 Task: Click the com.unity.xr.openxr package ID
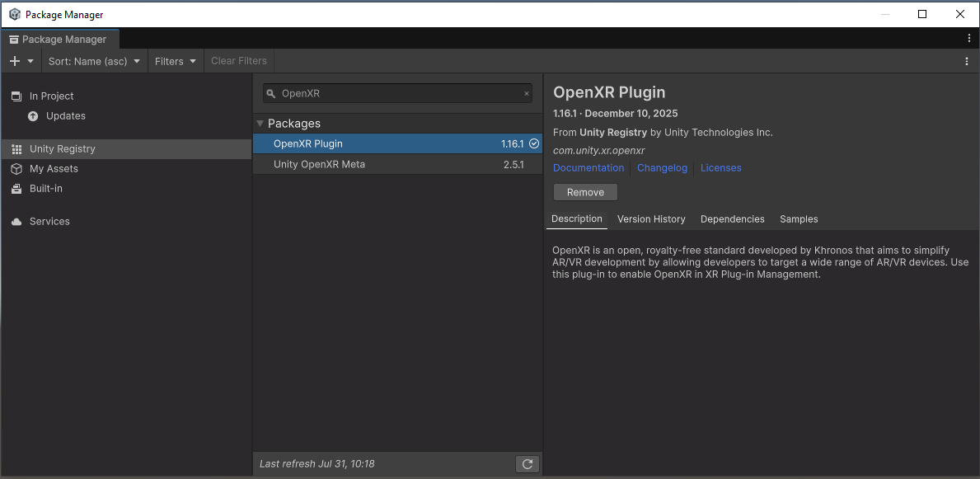pyautogui.click(x=598, y=151)
